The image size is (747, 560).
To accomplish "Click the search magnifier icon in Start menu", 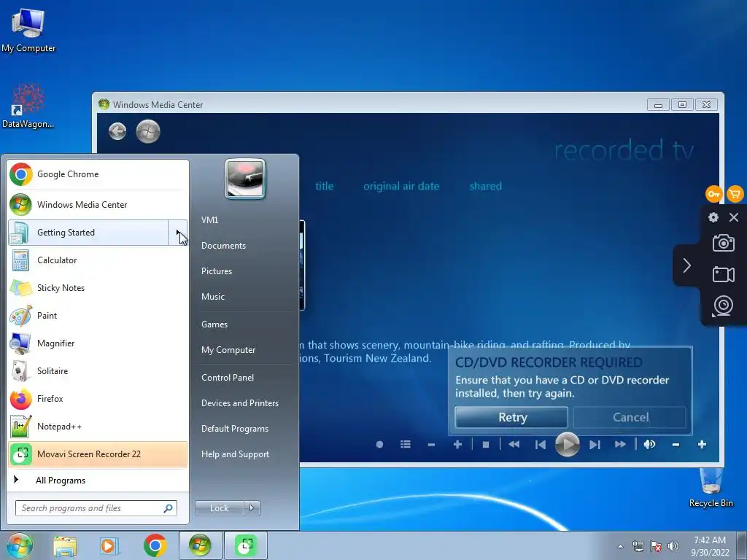I will click(x=169, y=508).
